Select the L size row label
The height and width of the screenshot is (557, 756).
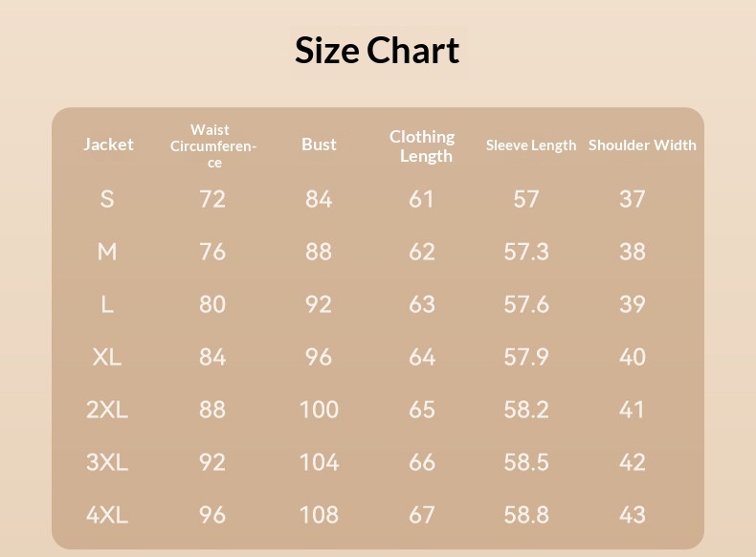(x=107, y=304)
